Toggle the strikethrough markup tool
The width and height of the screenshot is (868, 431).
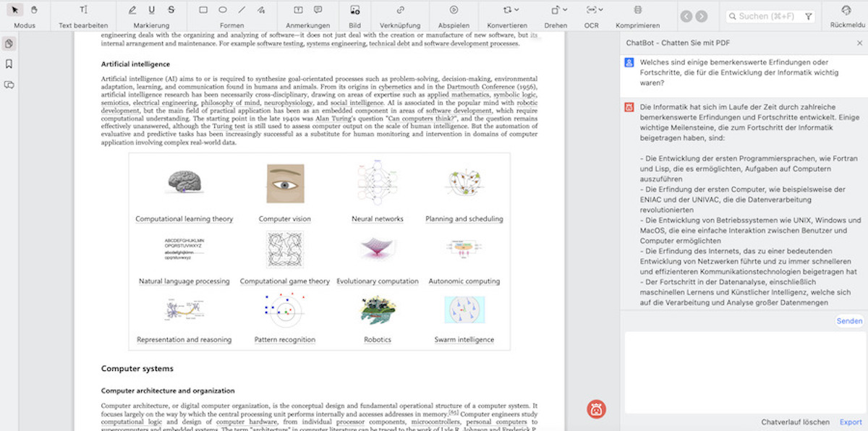[x=171, y=10]
